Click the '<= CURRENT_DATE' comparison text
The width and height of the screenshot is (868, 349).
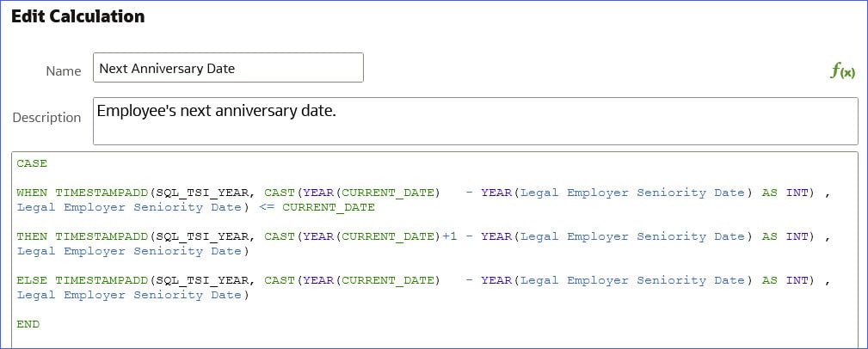(317, 207)
